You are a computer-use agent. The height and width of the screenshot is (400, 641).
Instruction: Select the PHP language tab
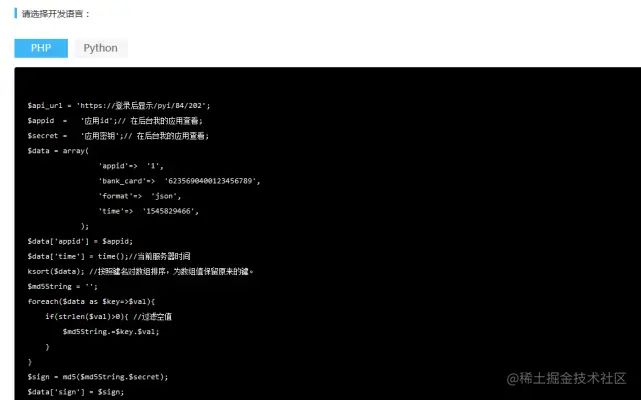pyautogui.click(x=41, y=48)
